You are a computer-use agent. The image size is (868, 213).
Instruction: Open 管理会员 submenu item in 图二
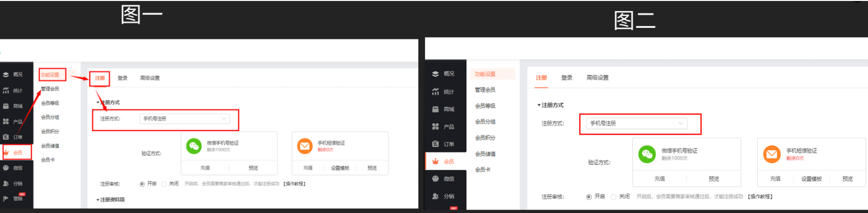click(x=485, y=90)
